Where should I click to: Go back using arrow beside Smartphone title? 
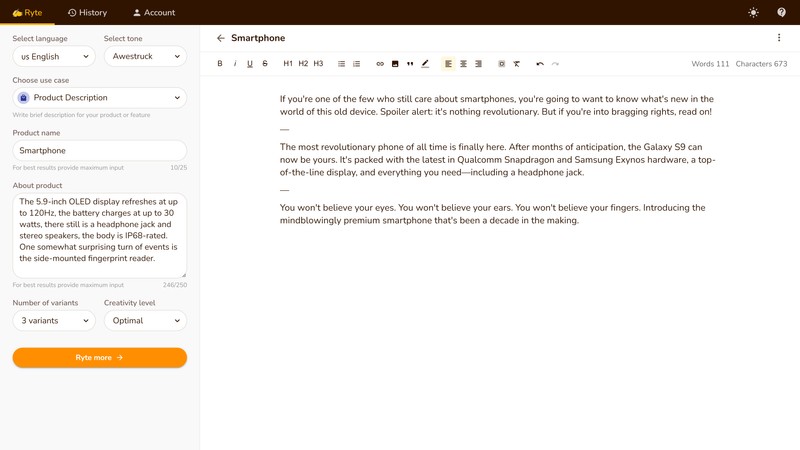coord(220,38)
